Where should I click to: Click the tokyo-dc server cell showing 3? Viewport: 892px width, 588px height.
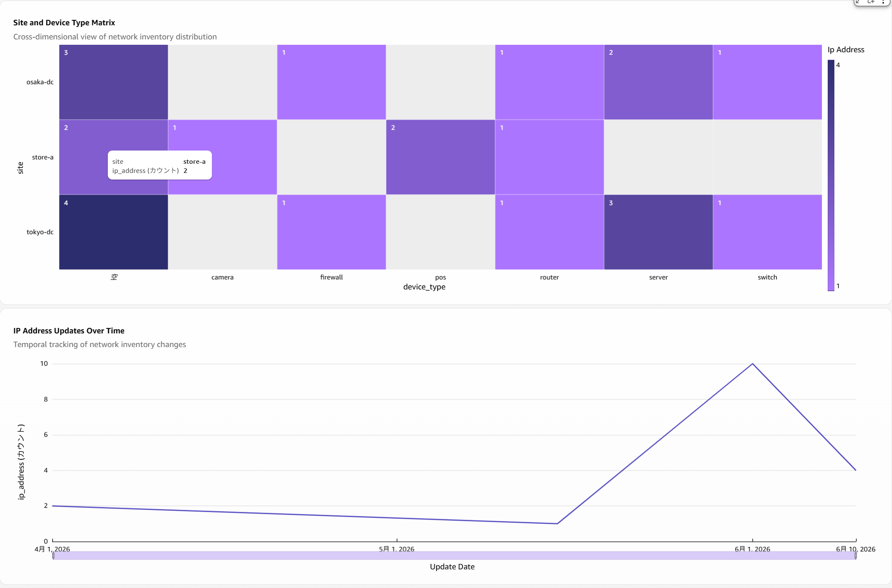658,232
